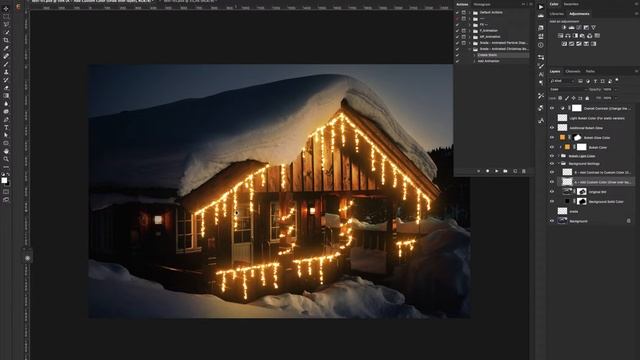Hide the Original BW layer
The height and width of the screenshot is (360, 640).
pos(552,191)
